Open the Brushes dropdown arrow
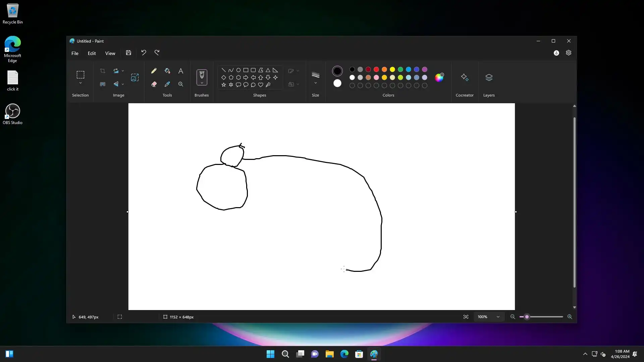Screen dimensions: 644x362 pyautogui.click(x=202, y=83)
